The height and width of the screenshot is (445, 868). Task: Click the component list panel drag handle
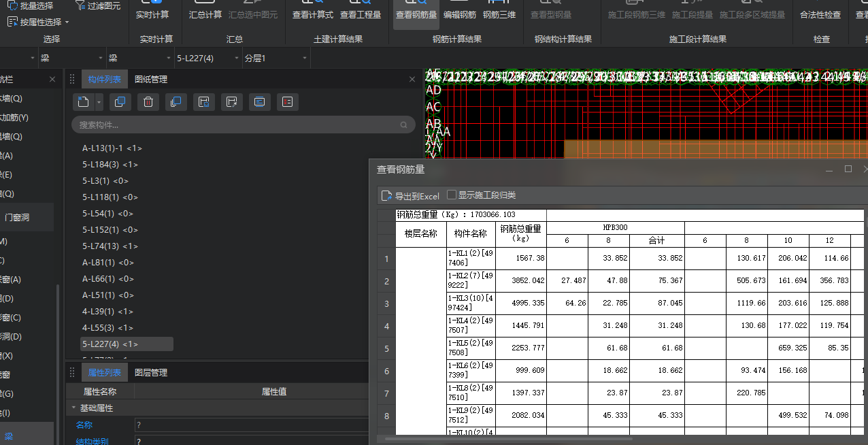[x=72, y=80]
